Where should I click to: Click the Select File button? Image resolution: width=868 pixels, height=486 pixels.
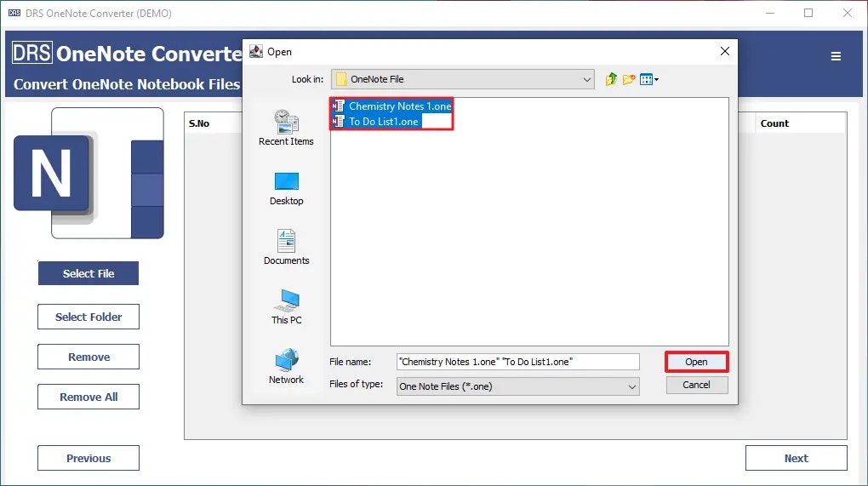coord(89,273)
